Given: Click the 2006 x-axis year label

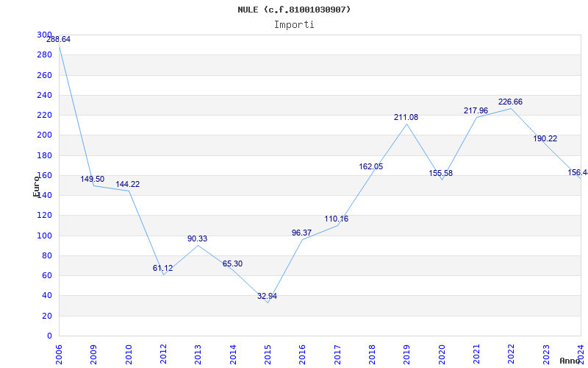Looking at the screenshot, I should point(59,355).
